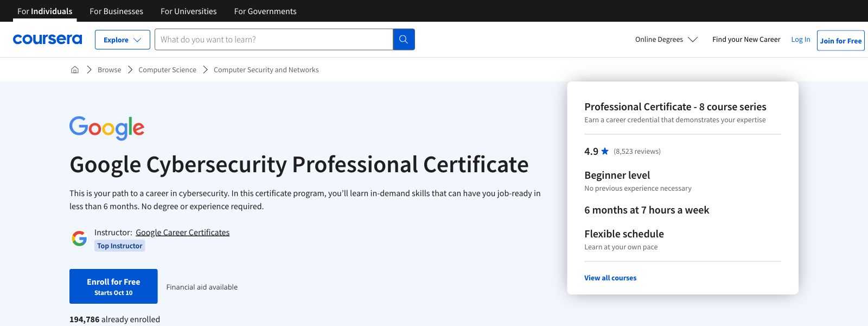Image resolution: width=868 pixels, height=326 pixels.
Task: Focus the 'What do you want to learn?' search field
Action: [273, 39]
